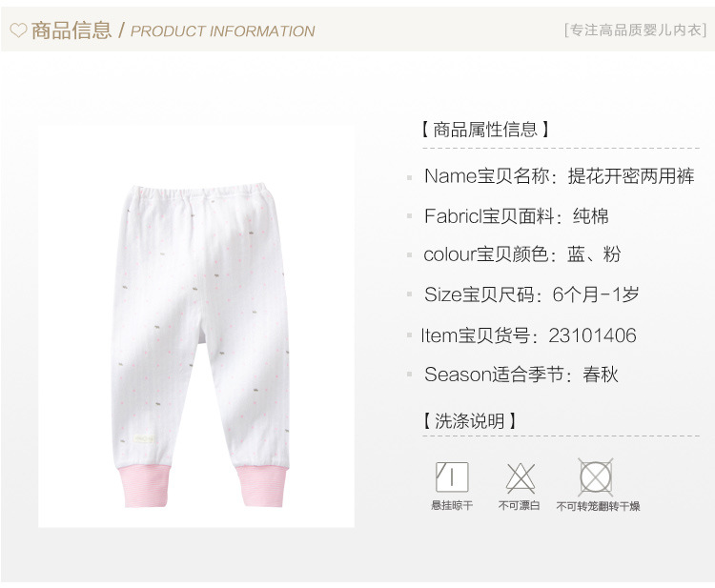Image resolution: width=715 pixels, height=588 pixels.
Task: Click the PRODUCT INFORMATION header text
Action: [222, 31]
